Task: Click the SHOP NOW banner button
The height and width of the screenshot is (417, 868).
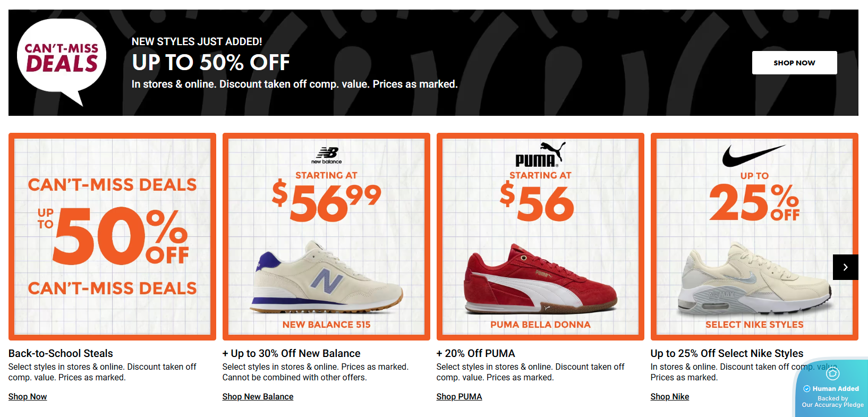Action: click(794, 62)
